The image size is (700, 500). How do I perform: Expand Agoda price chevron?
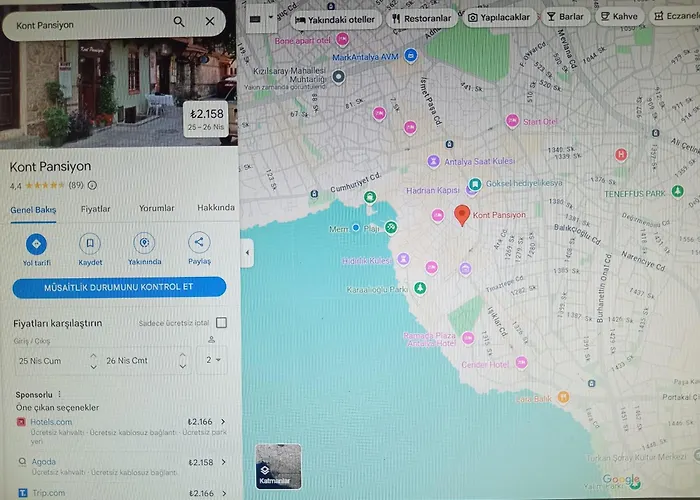point(223,462)
